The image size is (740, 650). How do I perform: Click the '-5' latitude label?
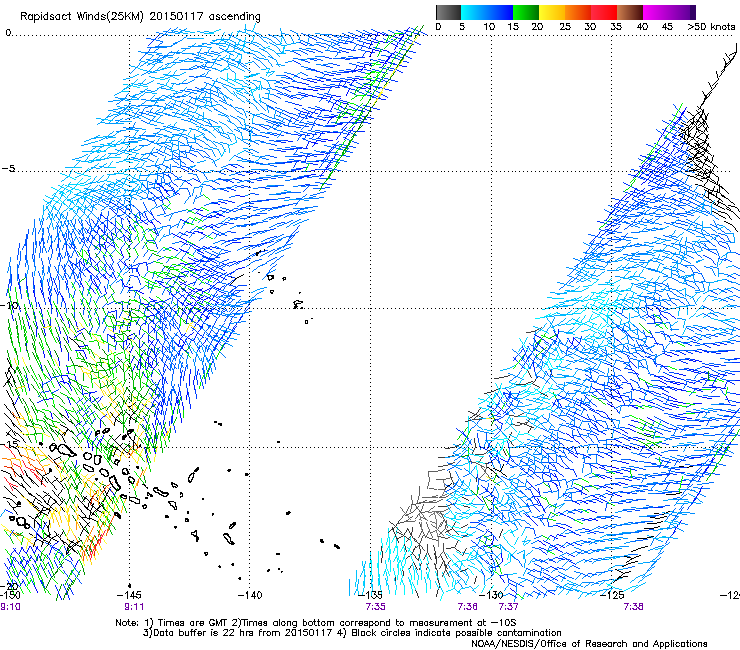click(8, 169)
